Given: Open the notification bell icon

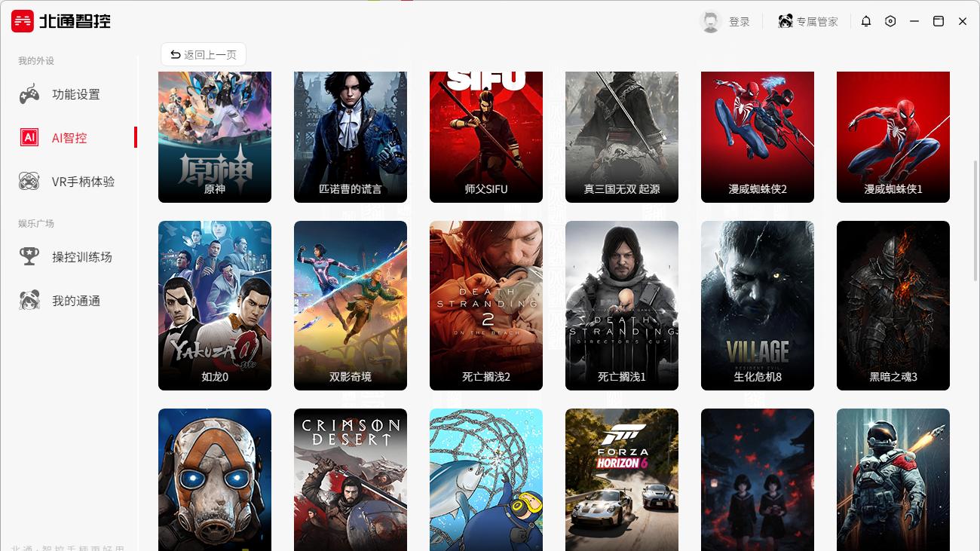Looking at the screenshot, I should [x=866, y=21].
